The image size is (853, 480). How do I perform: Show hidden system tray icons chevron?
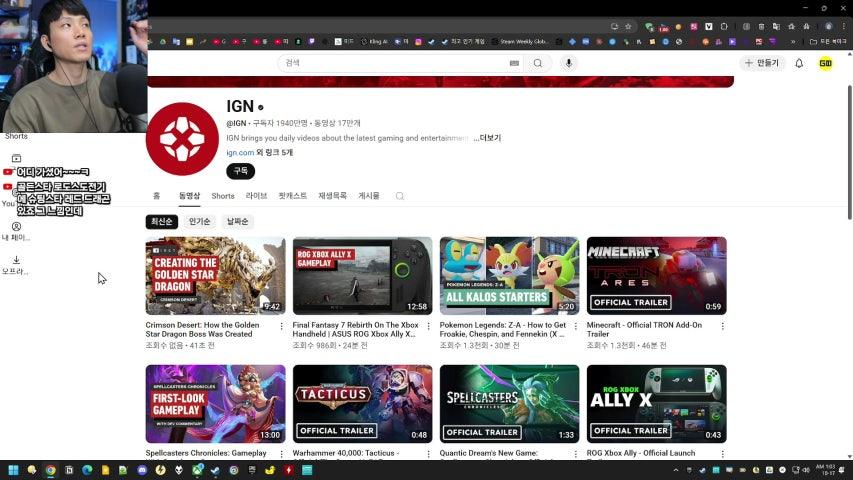[676, 470]
